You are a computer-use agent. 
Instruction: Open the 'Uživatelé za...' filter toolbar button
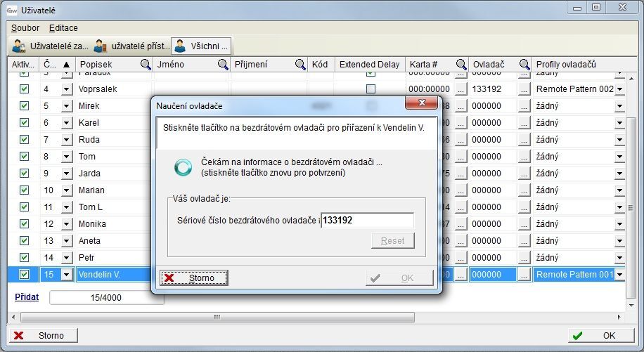point(50,46)
